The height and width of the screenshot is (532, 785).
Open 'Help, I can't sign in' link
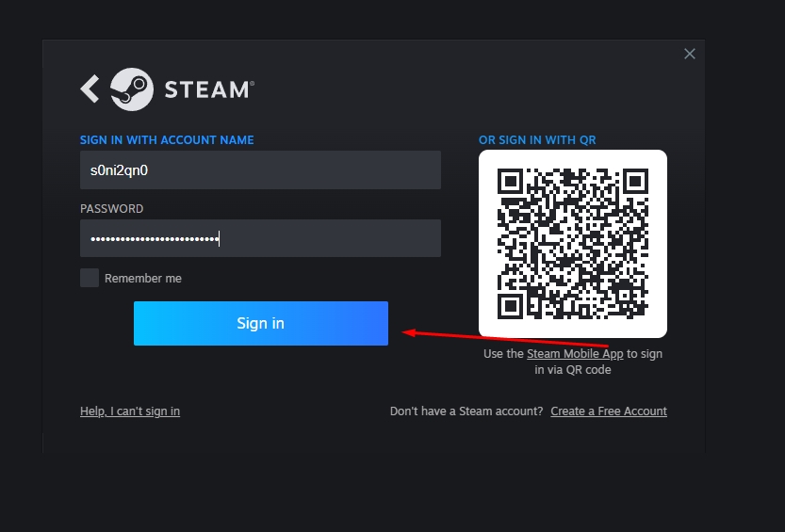click(130, 411)
